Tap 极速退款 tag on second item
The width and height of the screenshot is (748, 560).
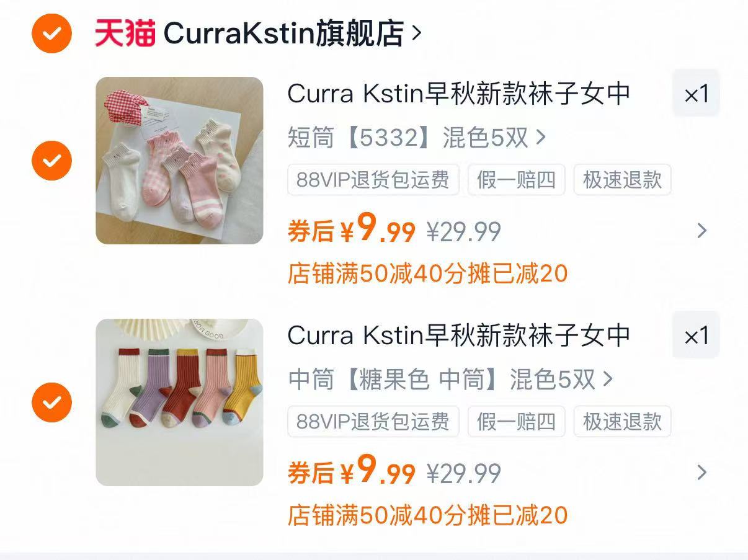pos(623,422)
